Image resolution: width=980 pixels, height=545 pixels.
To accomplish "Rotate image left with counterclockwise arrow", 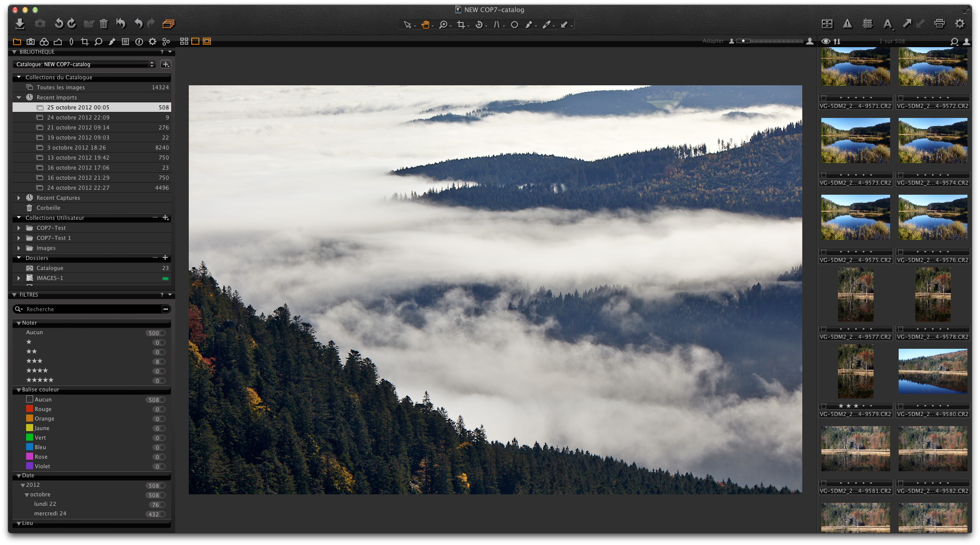I will (59, 24).
